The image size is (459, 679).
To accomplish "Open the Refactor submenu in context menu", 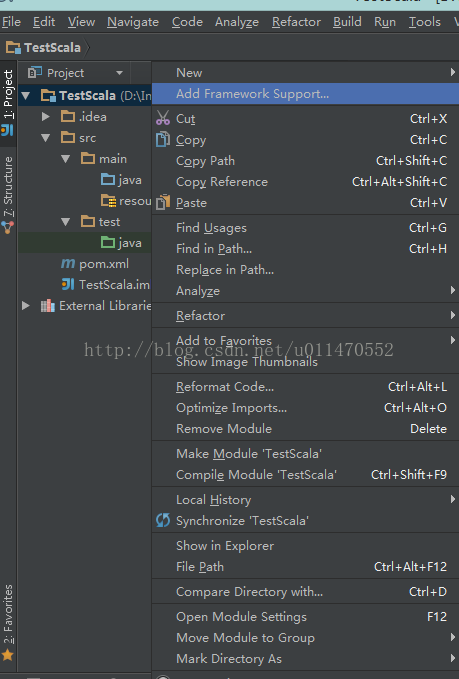I will [x=305, y=316].
